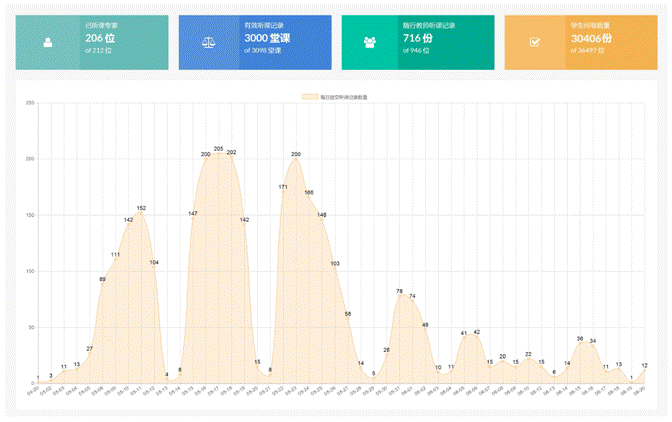The width and height of the screenshot is (672, 422).
Task: Click the balance scale icon on the blue card
Action: click(208, 42)
